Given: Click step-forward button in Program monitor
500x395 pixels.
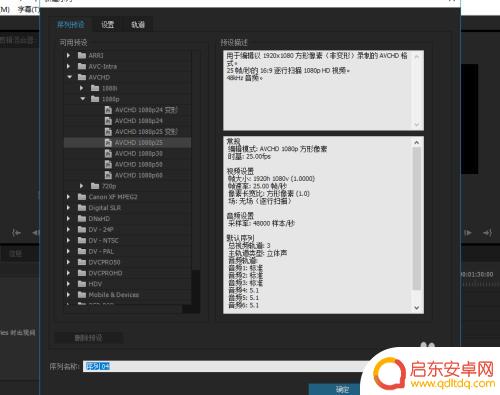Looking at the screenshot, I should pos(468,233).
